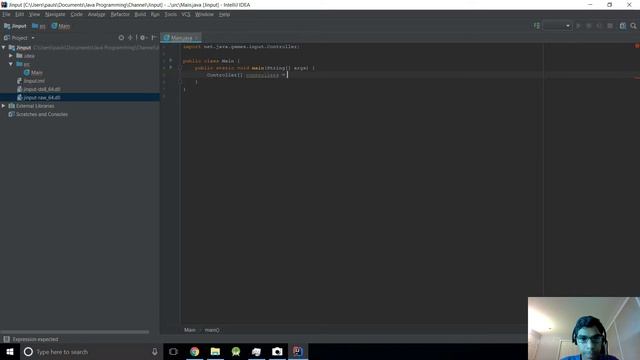Collapse the src folder
640x360 pixels.
coord(11,64)
